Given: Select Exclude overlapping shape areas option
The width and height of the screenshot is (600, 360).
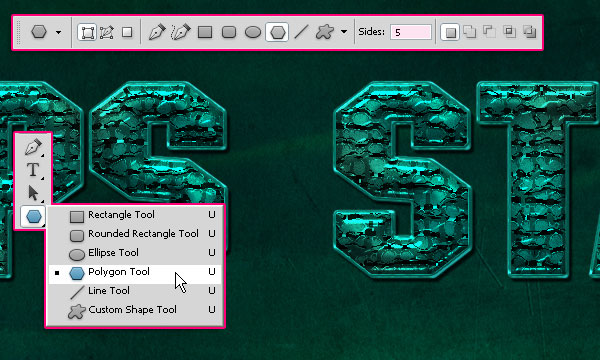Looking at the screenshot, I should click(x=529, y=32).
